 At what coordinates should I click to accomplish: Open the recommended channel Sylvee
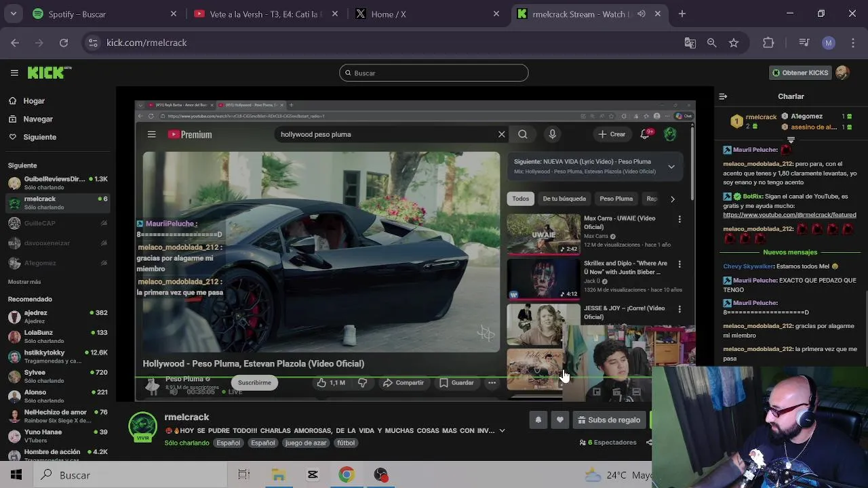coord(58,376)
